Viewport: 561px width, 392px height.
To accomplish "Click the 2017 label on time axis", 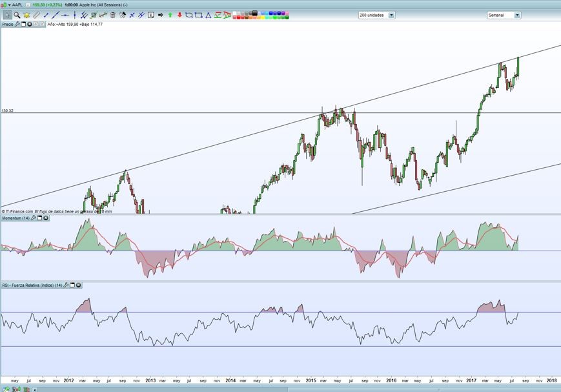I will tap(471, 380).
